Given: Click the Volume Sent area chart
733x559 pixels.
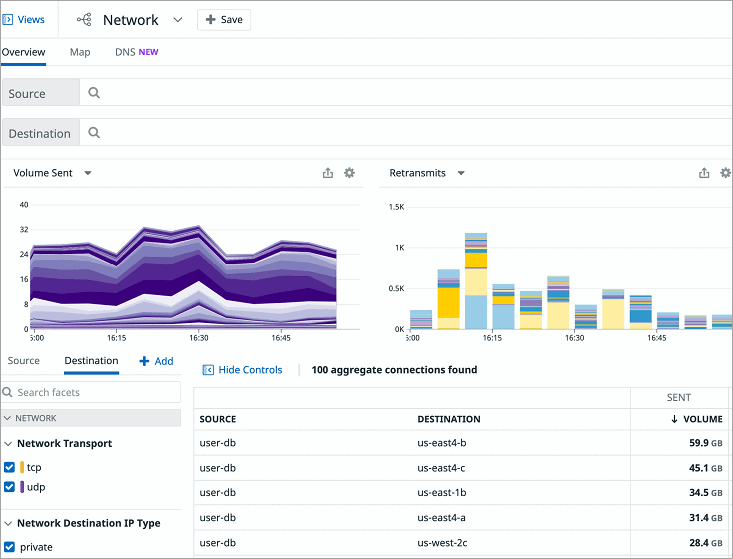Looking at the screenshot, I should point(183,278).
